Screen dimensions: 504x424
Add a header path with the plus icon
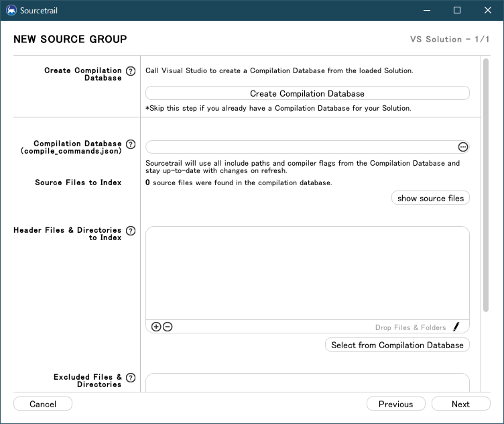[x=156, y=327]
